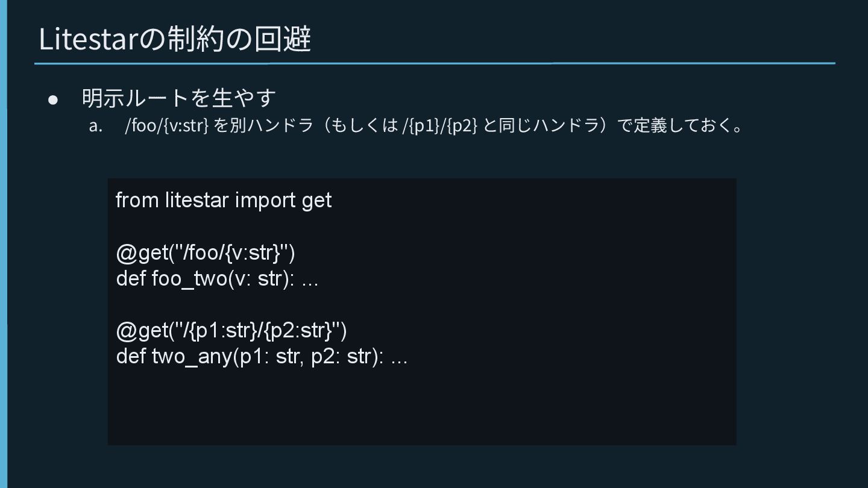Viewport: 868px width, 488px height.
Task: Click the round bullet point marker
Action: (x=53, y=99)
